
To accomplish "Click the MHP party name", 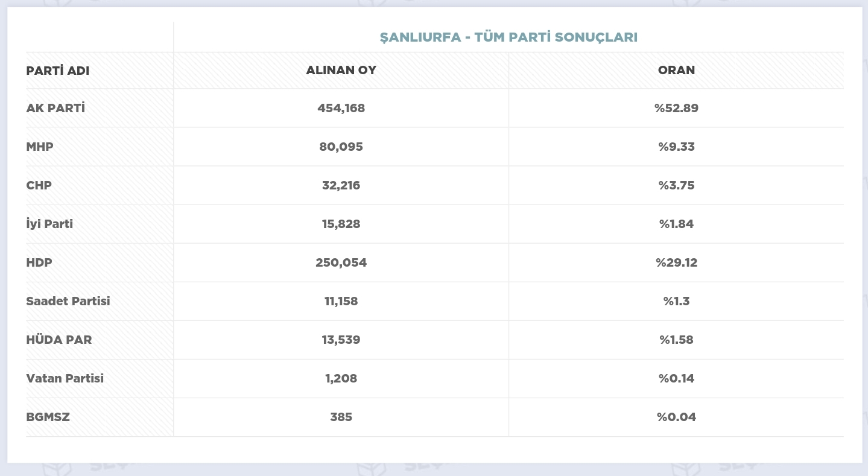I will (x=40, y=147).
